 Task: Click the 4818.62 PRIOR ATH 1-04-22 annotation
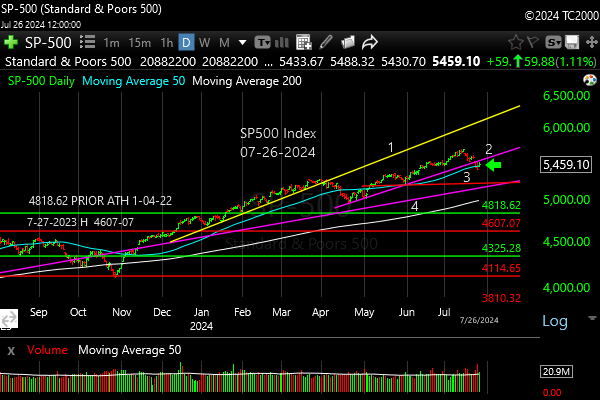pyautogui.click(x=100, y=201)
